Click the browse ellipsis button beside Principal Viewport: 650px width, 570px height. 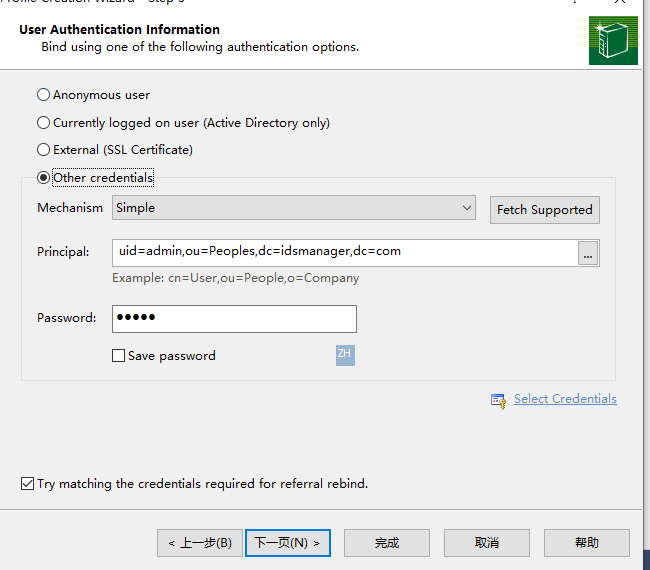(x=588, y=254)
